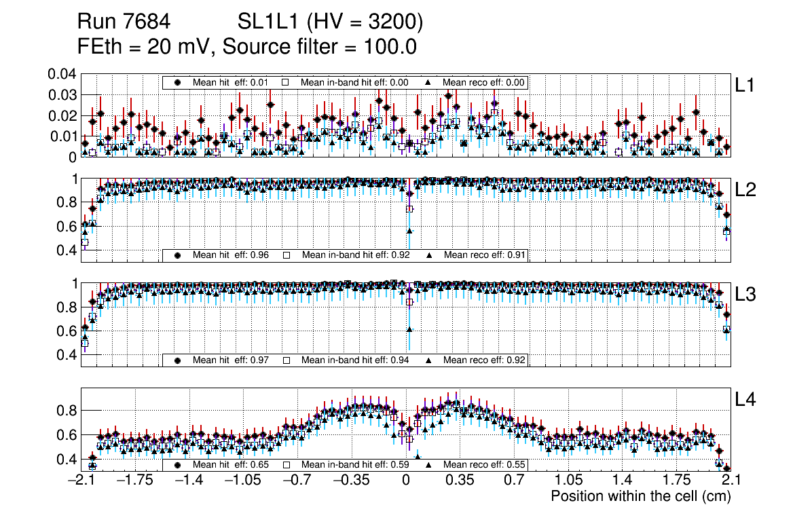Click the 'Run 7684' title text

click(x=122, y=22)
